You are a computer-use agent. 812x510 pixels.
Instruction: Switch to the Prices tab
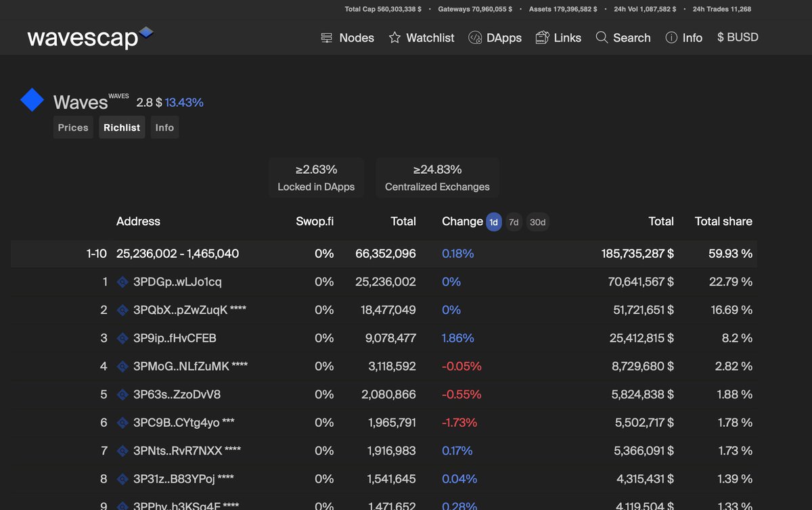coord(73,127)
